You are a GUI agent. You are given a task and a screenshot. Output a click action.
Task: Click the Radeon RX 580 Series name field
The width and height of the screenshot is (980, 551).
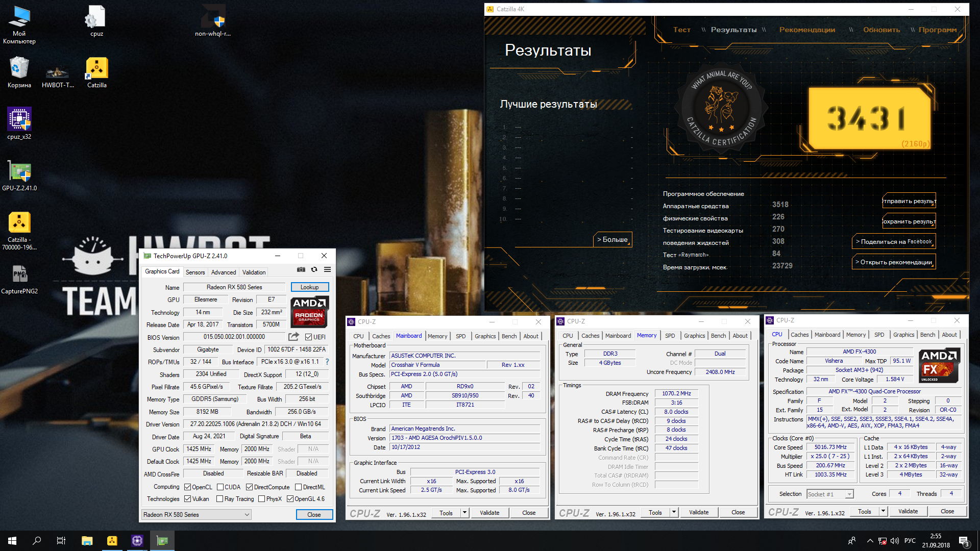tap(234, 287)
